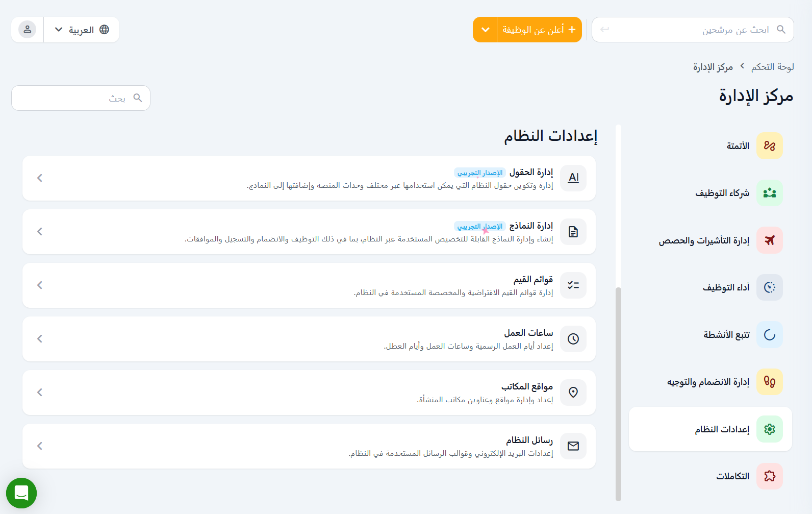Click the user profile avatar icon
The height and width of the screenshot is (514, 812).
tap(28, 30)
